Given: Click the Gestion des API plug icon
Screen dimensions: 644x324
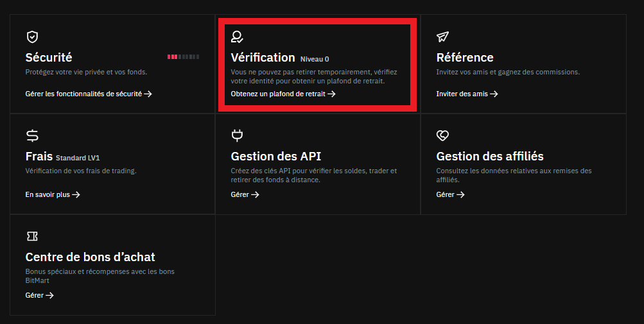Looking at the screenshot, I should (x=237, y=135).
